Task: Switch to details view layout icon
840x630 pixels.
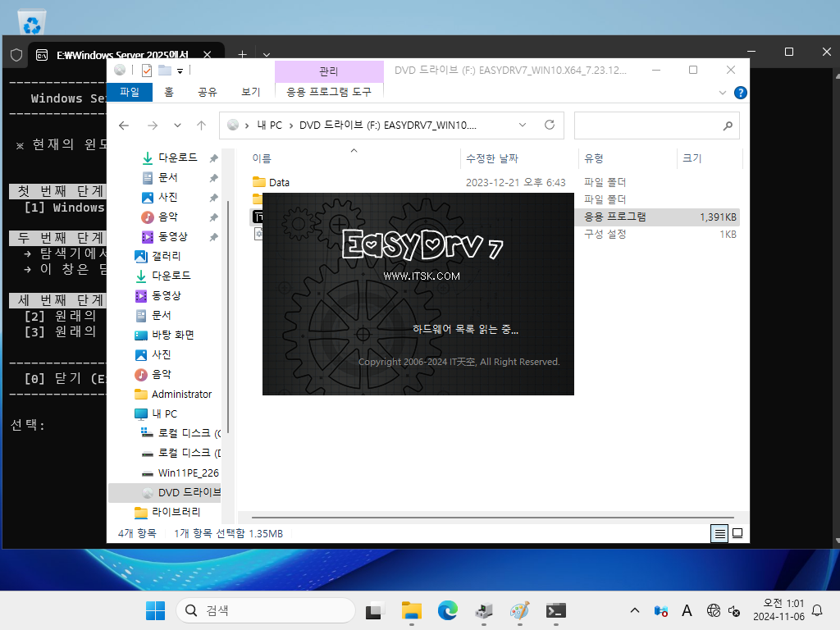Action: point(719,533)
